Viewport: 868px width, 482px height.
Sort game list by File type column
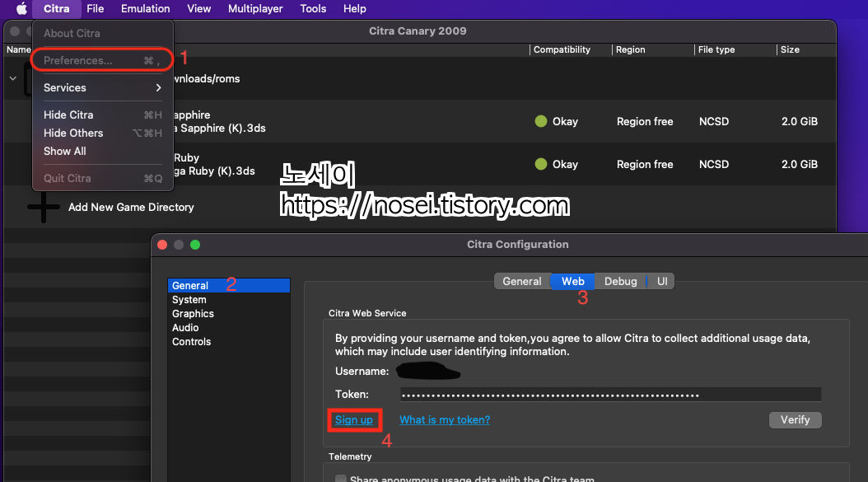pyautogui.click(x=716, y=50)
